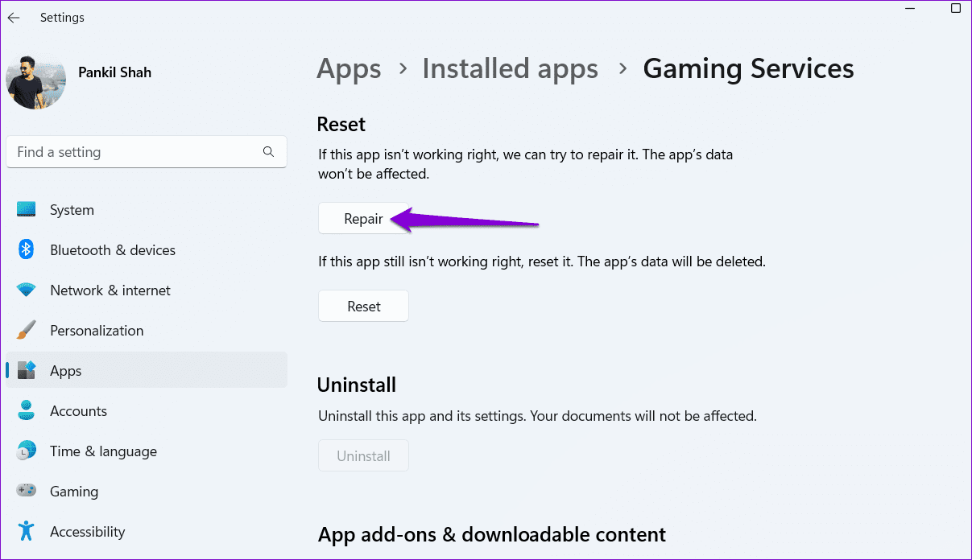Select Time & language in the sidebar
The width and height of the screenshot is (972, 560).
[103, 451]
